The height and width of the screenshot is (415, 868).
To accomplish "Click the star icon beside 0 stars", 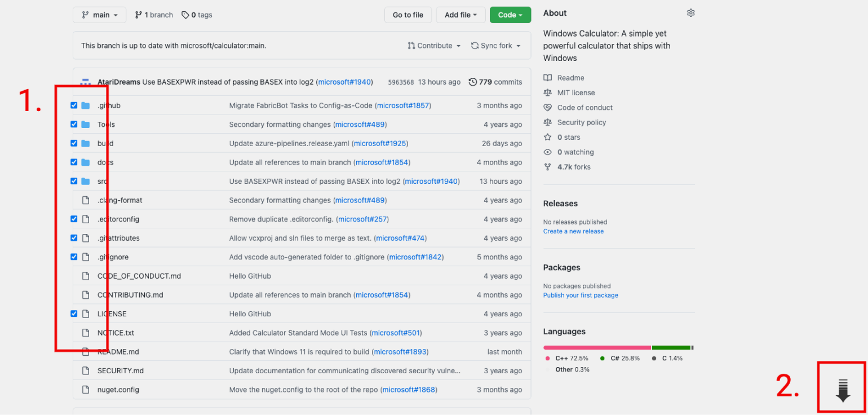I will click(547, 137).
